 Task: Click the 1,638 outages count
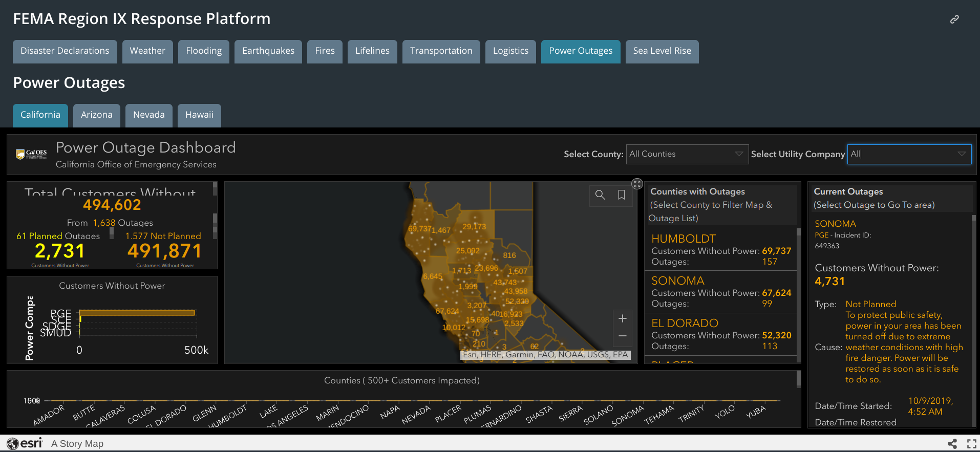pyautogui.click(x=104, y=223)
